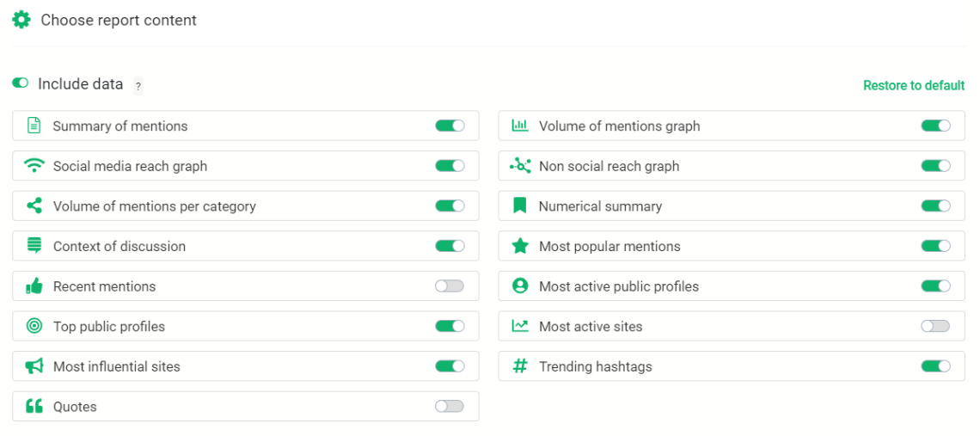This screenshot has height=436, width=980.
Task: Click the share icon for Volume of mentions per category
Action: [34, 206]
